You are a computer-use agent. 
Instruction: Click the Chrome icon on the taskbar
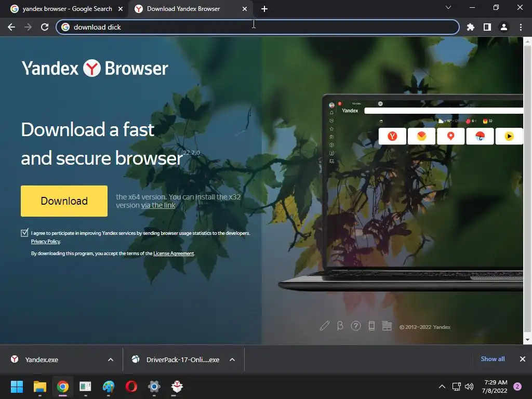pos(63,387)
